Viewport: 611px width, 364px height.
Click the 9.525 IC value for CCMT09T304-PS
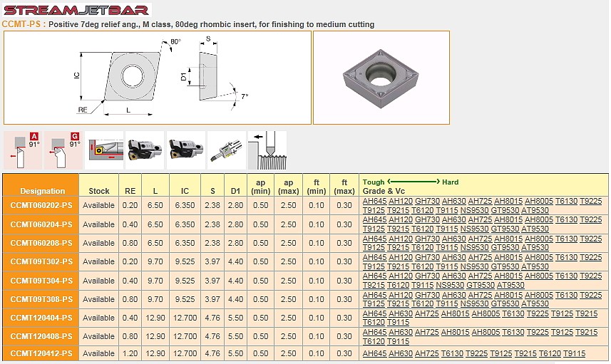click(185, 281)
